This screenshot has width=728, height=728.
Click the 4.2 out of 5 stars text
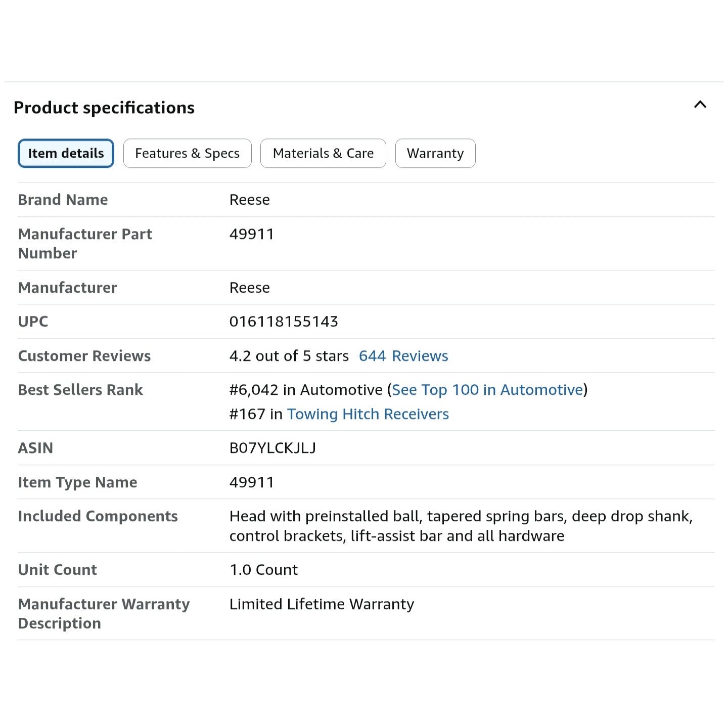coord(289,356)
